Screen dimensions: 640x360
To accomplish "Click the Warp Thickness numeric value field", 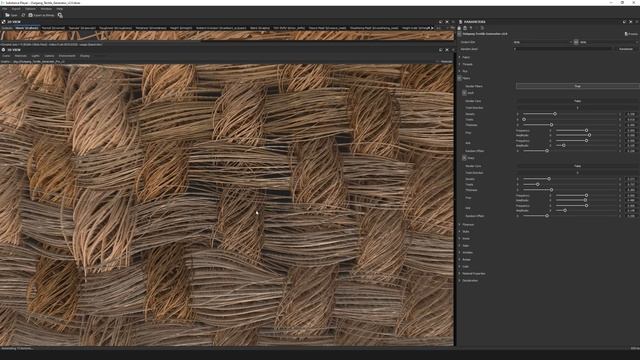I will click(x=631, y=190).
